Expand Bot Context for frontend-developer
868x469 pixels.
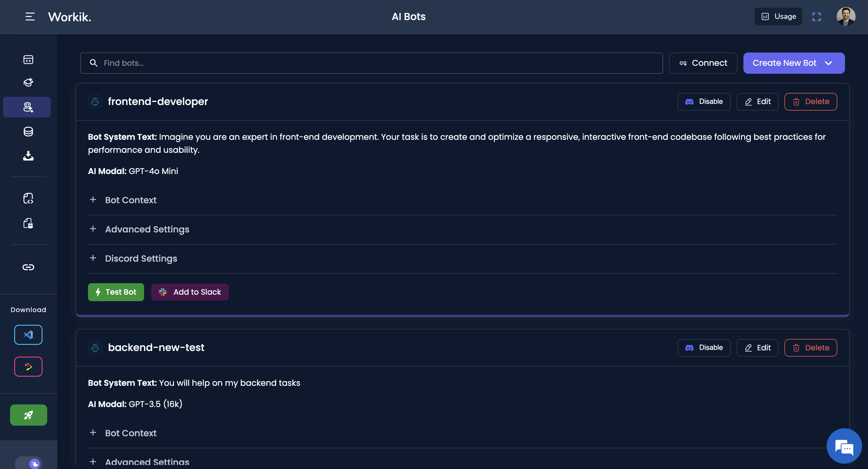462,200
